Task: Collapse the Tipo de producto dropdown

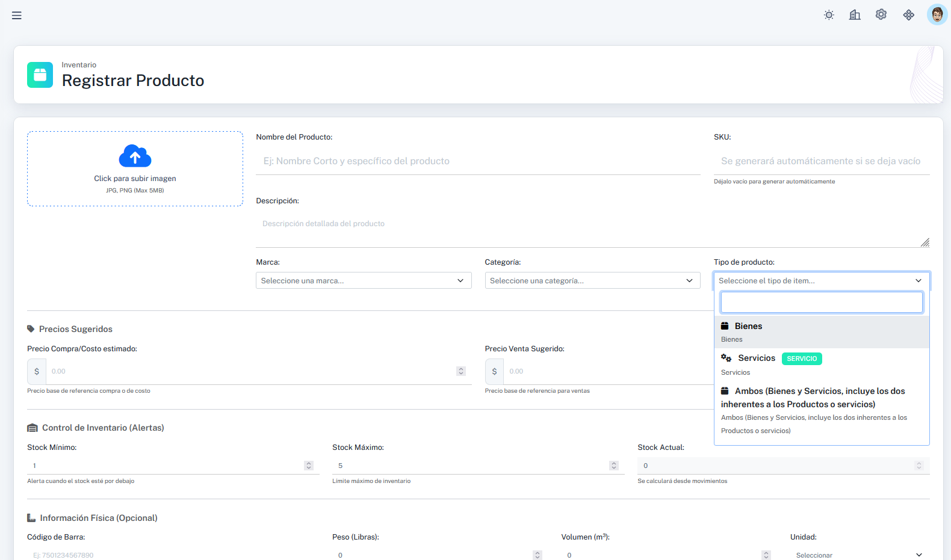Action: (822, 281)
